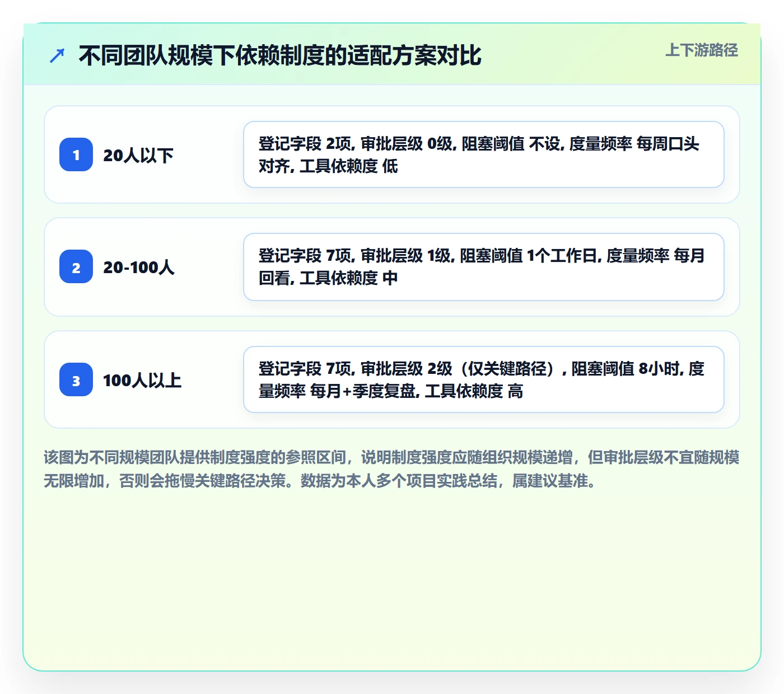Select the 100人以上 row label
Screen dimensions: 784x694
tap(142, 380)
